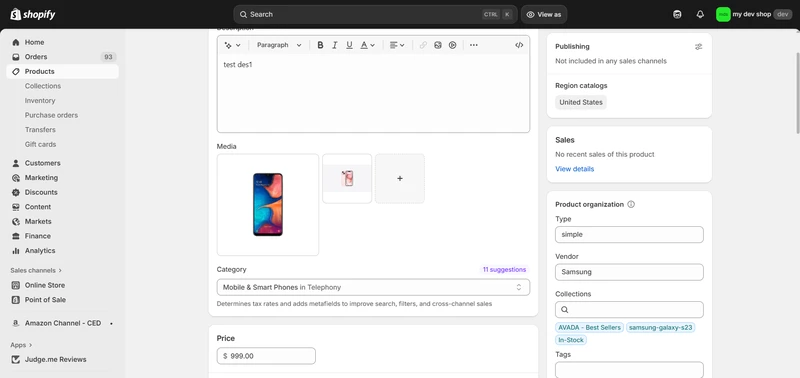Click the Collections search field
This screenshot has height=378, width=800.
629,310
